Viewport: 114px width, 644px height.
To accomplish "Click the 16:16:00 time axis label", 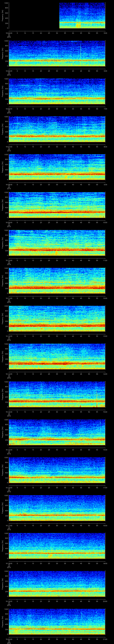I will coord(9,487).
